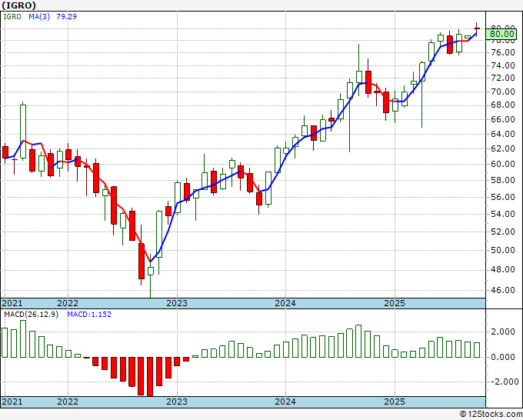Click the 0.000 MACD axis label
This screenshot has width=523, height=420.
[503, 357]
